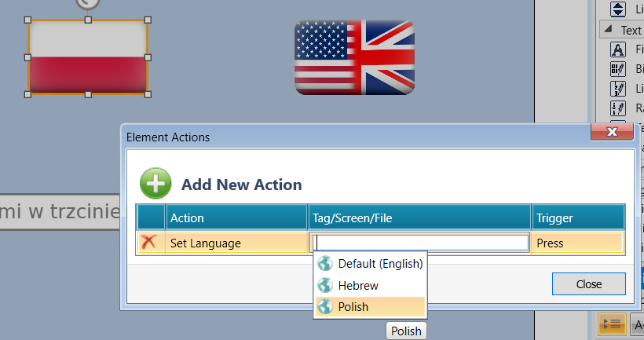The image size is (644, 340).
Task: Click the numbered list text icon
Action: 618,88
